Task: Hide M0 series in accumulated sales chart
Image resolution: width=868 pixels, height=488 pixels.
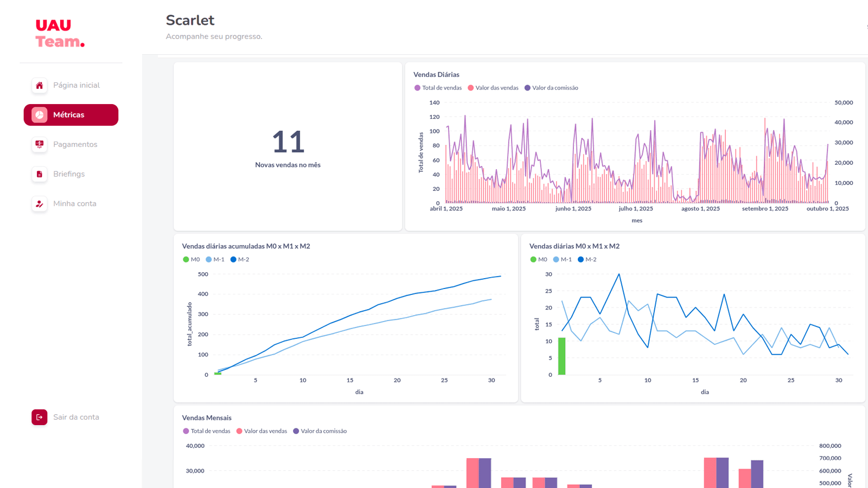Action: pyautogui.click(x=192, y=260)
